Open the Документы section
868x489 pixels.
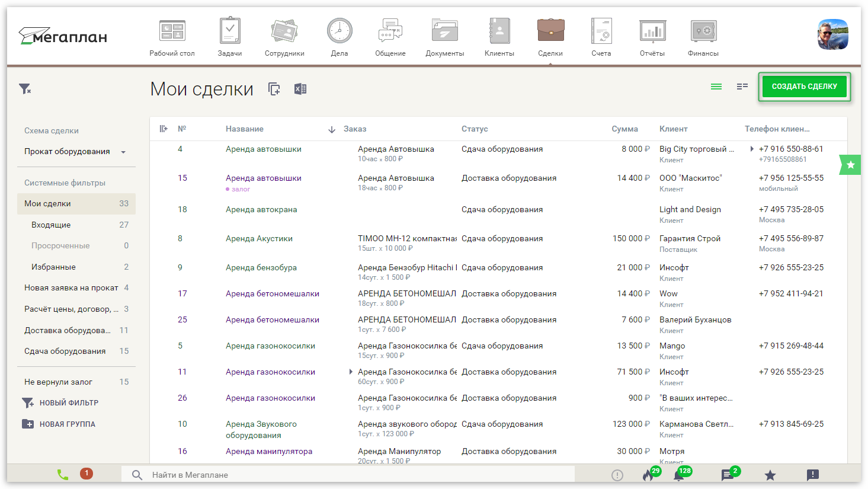point(445,38)
